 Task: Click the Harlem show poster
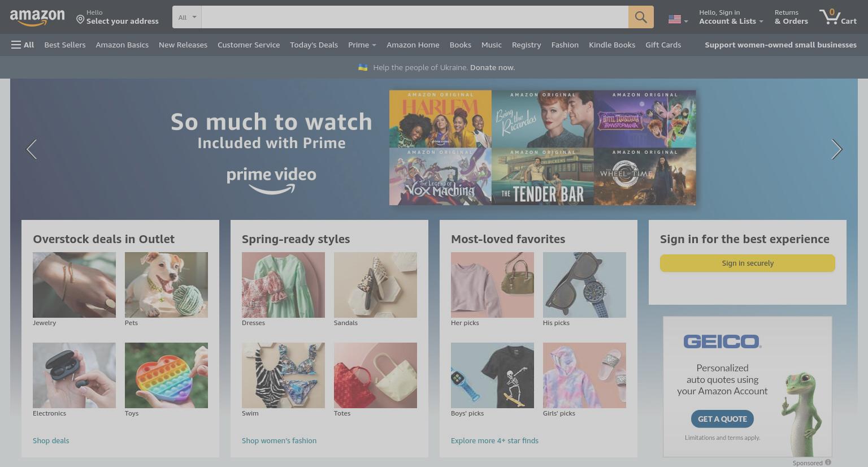(x=440, y=119)
